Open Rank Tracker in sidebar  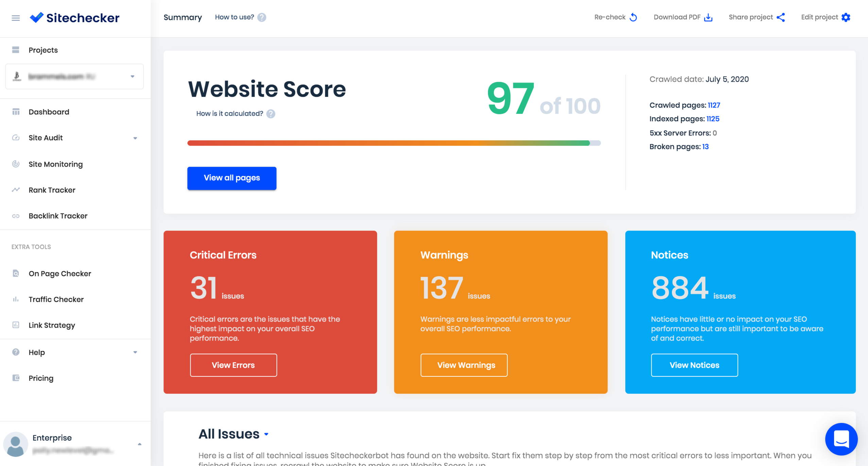coord(52,190)
